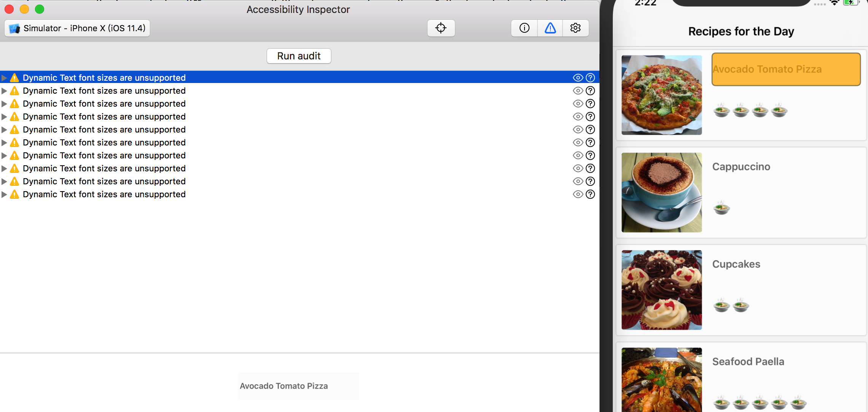The image size is (868, 412).
Task: Open the Audit warning triangle tab
Action: pos(550,28)
